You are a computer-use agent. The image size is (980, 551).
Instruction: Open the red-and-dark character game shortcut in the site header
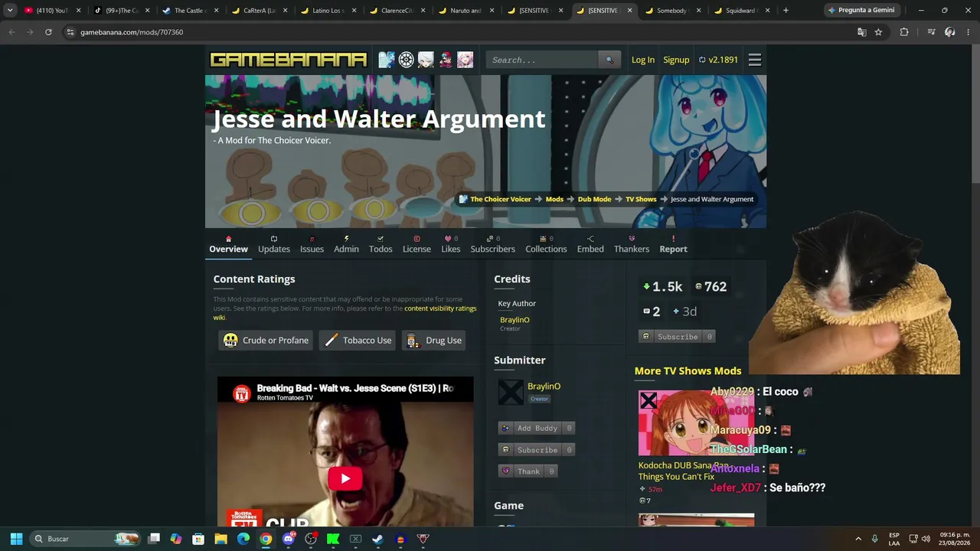click(446, 60)
